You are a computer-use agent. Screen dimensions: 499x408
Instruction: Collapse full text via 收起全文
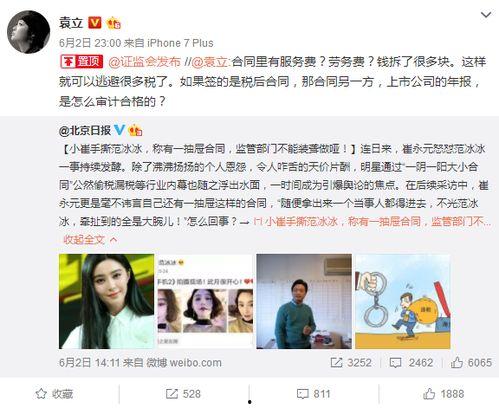[90, 239]
